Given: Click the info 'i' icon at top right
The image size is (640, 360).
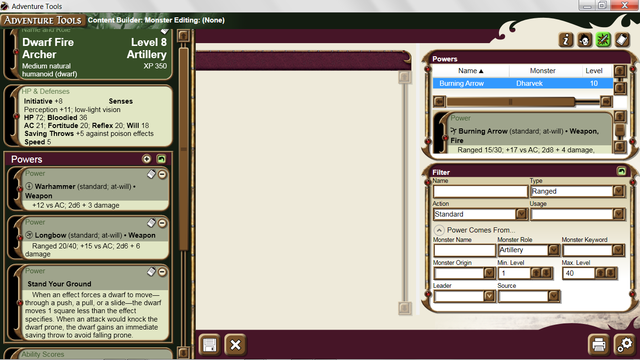Looking at the screenshot, I should (566, 40).
